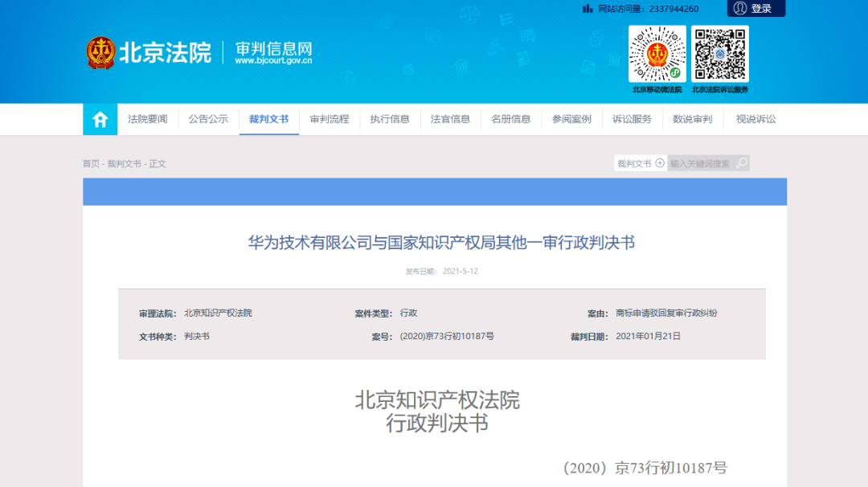
Task: Click the search magnifier icon
Action: click(742, 163)
